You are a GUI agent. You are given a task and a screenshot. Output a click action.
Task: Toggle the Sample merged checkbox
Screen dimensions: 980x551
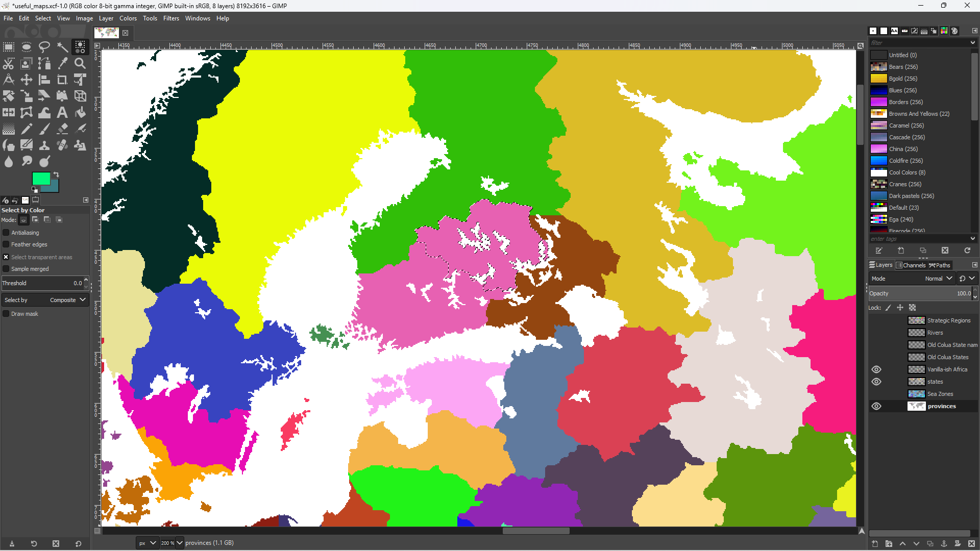6,269
